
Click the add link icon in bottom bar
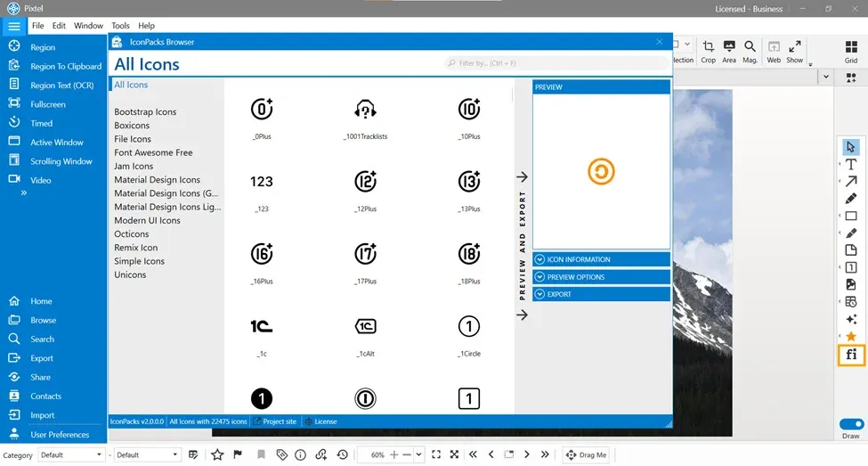(x=321, y=455)
